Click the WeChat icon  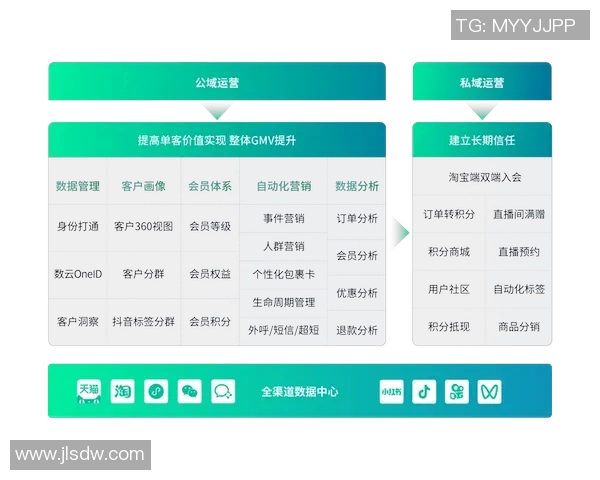(190, 391)
